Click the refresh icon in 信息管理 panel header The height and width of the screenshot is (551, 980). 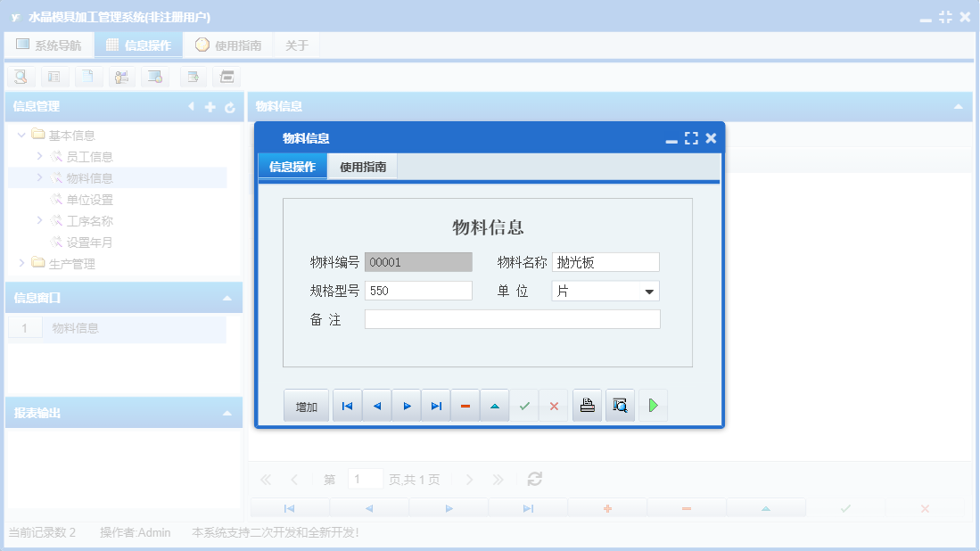[230, 106]
